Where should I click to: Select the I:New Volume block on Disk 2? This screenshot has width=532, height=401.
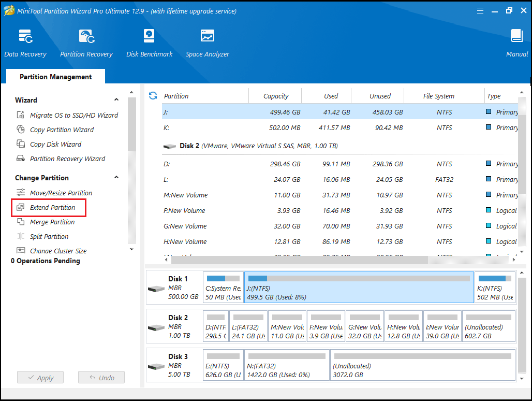[442, 326]
